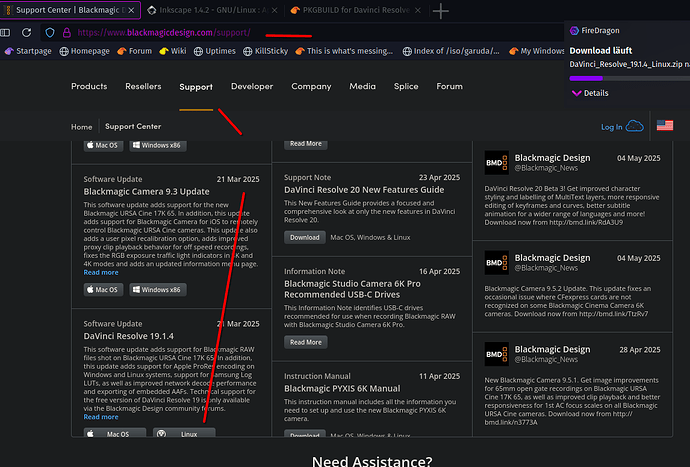Image resolution: width=690 pixels, height=467 pixels.
Task: Click the Log In cloud link
Action: click(622, 127)
